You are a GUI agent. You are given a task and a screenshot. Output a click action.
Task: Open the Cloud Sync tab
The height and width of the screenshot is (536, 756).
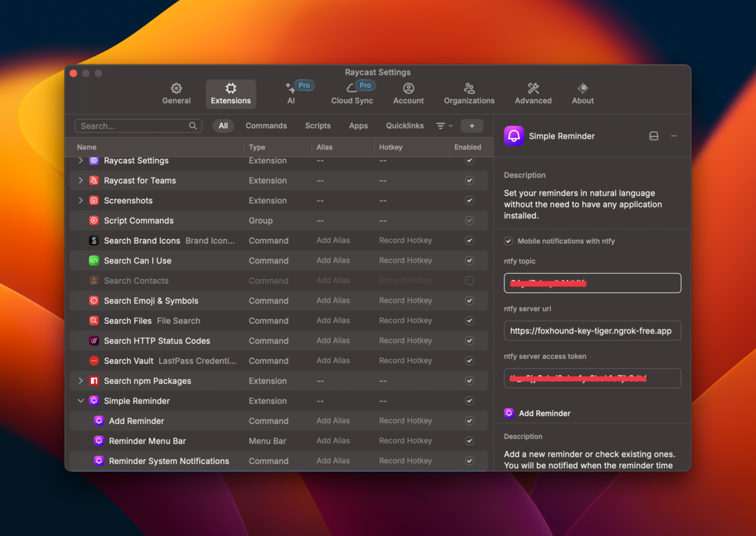[x=352, y=94]
